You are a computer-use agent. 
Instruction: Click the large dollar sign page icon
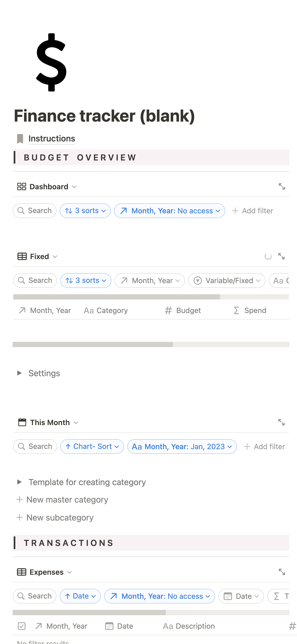tap(51, 62)
